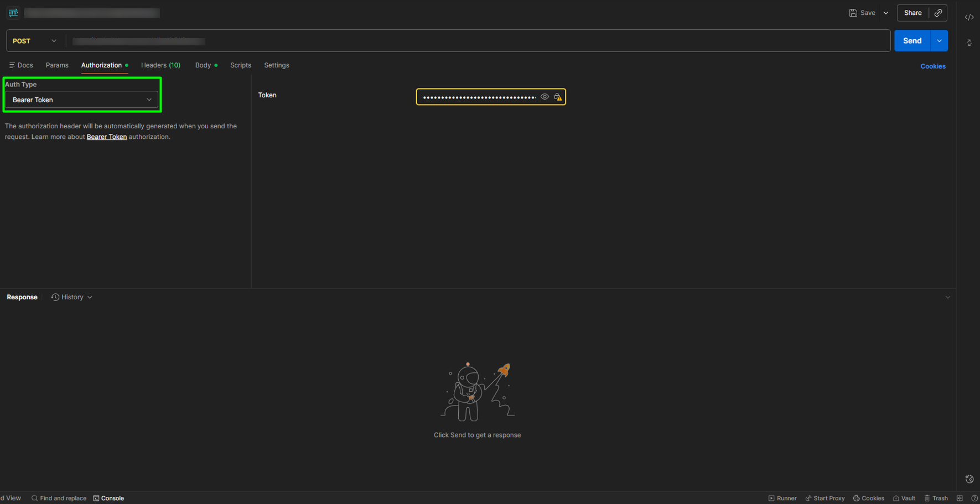
Task: Switch to the Headers (10) tab
Action: point(160,65)
